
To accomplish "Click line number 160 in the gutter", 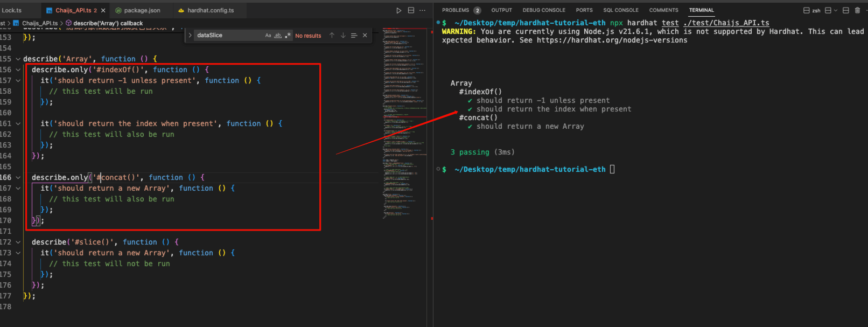I will pyautogui.click(x=5, y=113).
